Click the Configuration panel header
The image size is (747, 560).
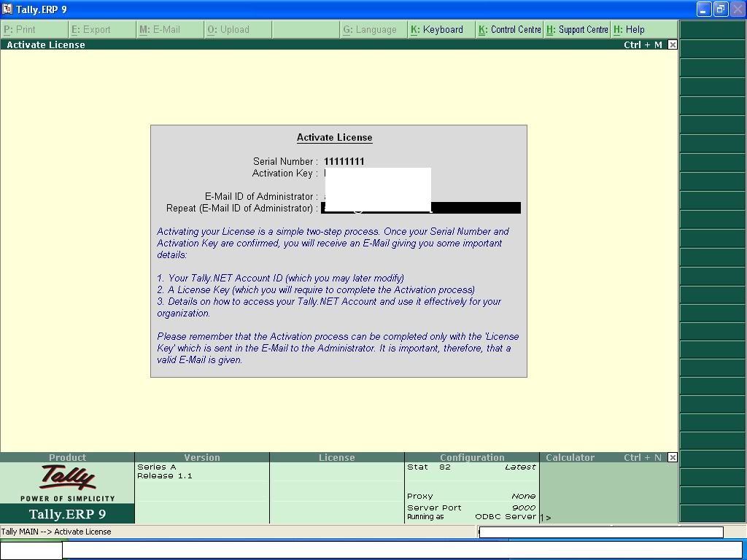[x=472, y=458]
